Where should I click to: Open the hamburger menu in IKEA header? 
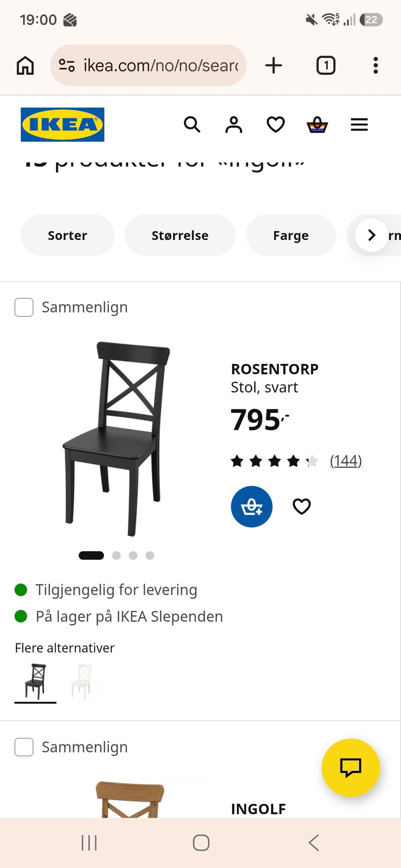359,124
